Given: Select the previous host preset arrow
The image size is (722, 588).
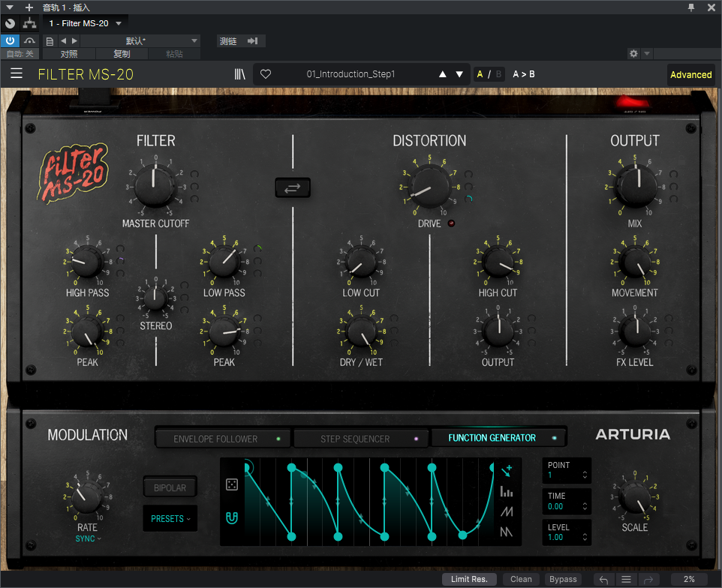Looking at the screenshot, I should [64, 41].
